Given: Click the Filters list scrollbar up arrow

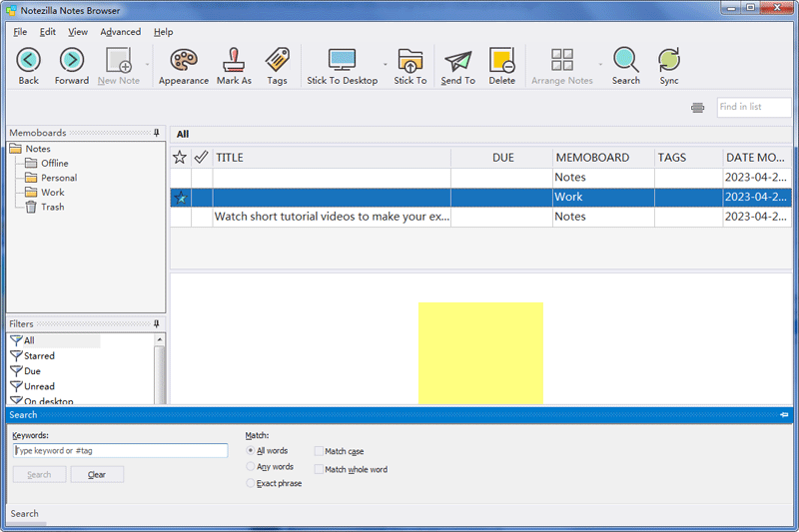Looking at the screenshot, I should pos(160,339).
